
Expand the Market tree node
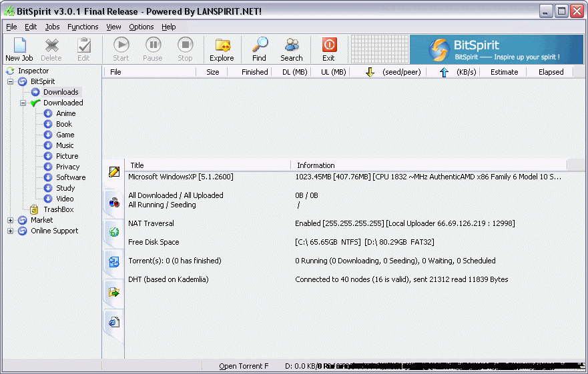click(x=11, y=220)
